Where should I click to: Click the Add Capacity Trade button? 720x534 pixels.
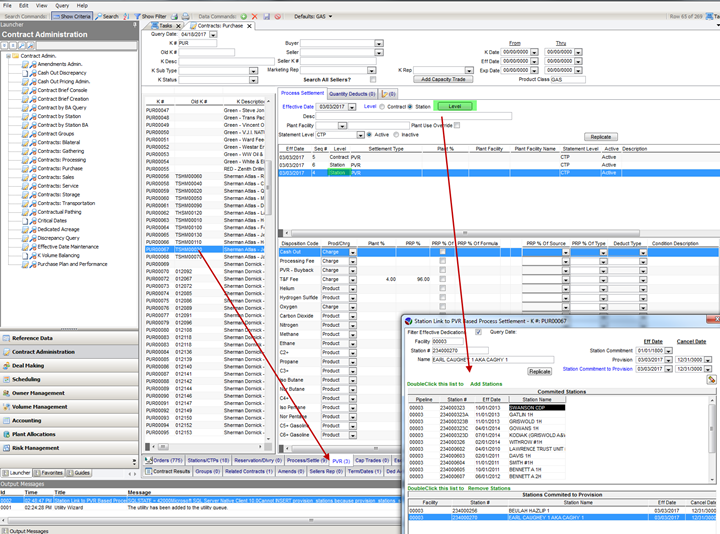tap(441, 79)
